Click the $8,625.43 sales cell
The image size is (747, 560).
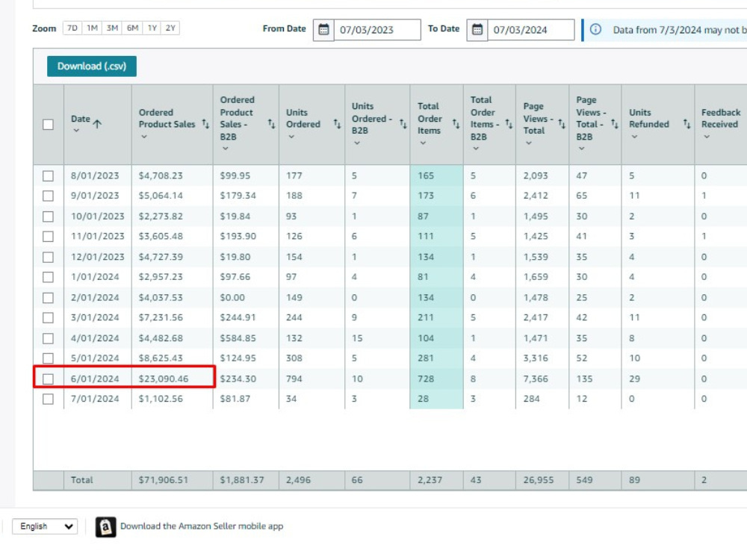pos(161,358)
